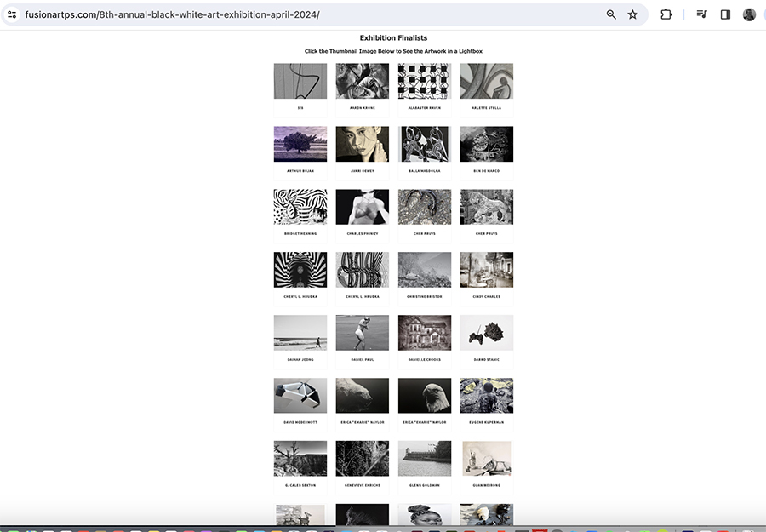Open G. Caleb Sexton's canyon thumbnail
766x532 pixels.
coord(300,458)
